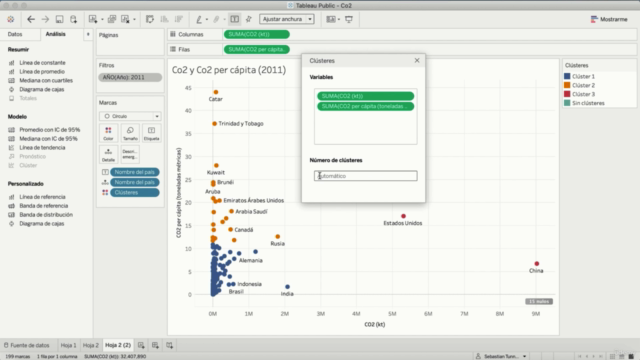Click the new dashboard icon beside sheet tabs
This screenshot has height=360, width=640.
click(156, 345)
